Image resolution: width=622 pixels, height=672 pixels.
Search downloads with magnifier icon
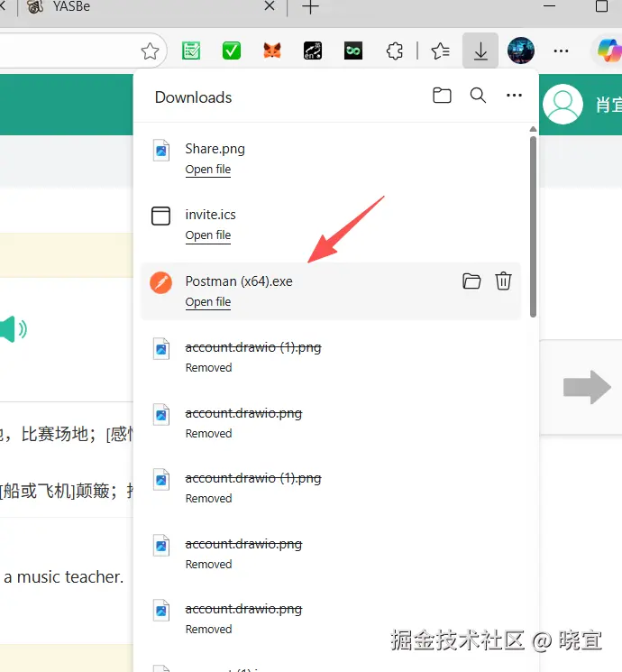pyautogui.click(x=478, y=95)
